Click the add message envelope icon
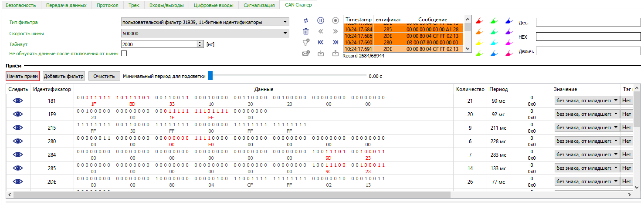Screen dimensions: 644x205 pyautogui.click(x=306, y=54)
